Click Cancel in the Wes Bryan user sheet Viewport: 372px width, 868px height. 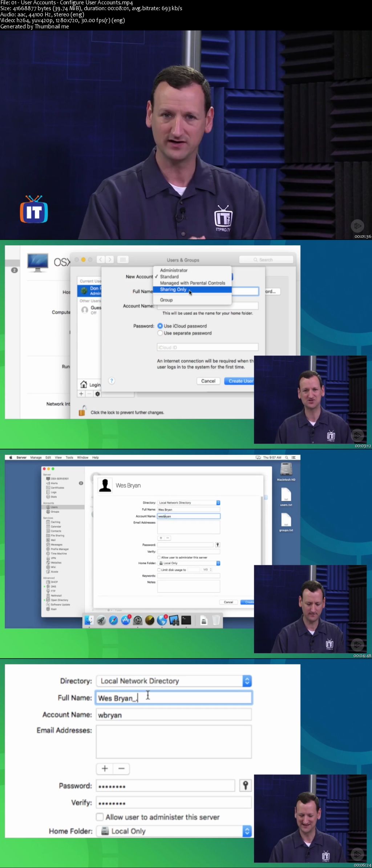click(229, 602)
